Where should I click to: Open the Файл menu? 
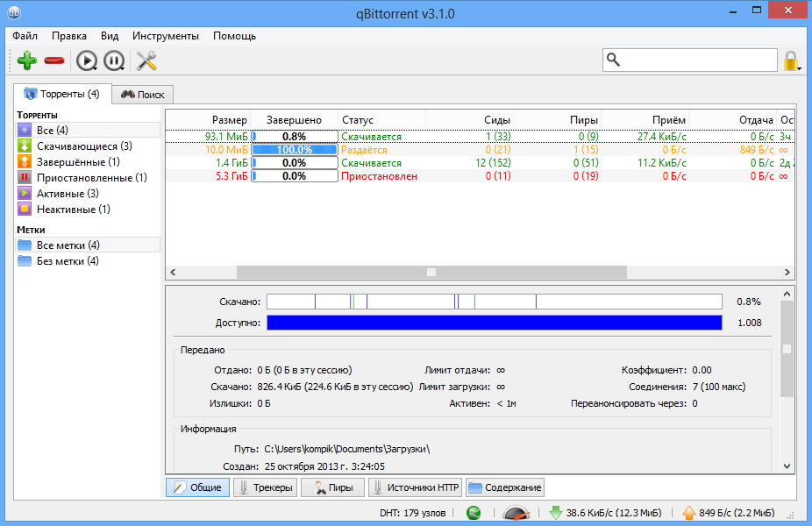25,36
